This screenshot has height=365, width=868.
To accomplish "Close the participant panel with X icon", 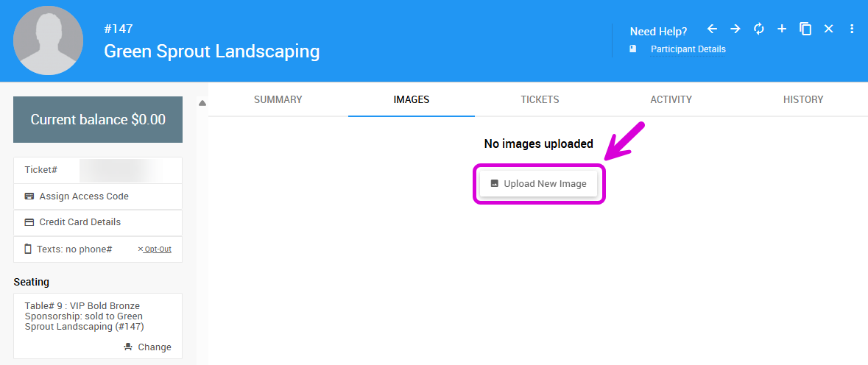I will pos(828,29).
